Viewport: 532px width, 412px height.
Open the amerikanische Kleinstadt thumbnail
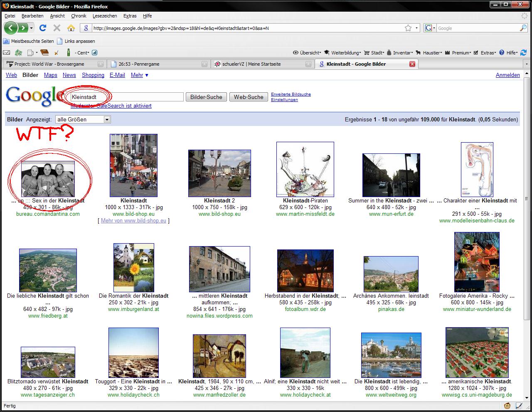pyautogui.click(x=477, y=353)
